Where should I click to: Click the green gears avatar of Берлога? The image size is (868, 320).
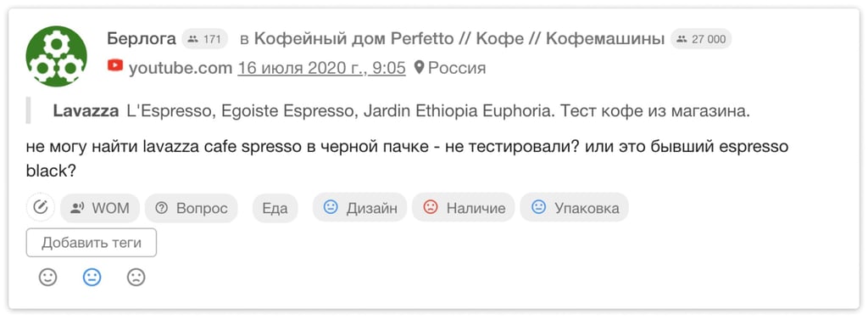[56, 56]
